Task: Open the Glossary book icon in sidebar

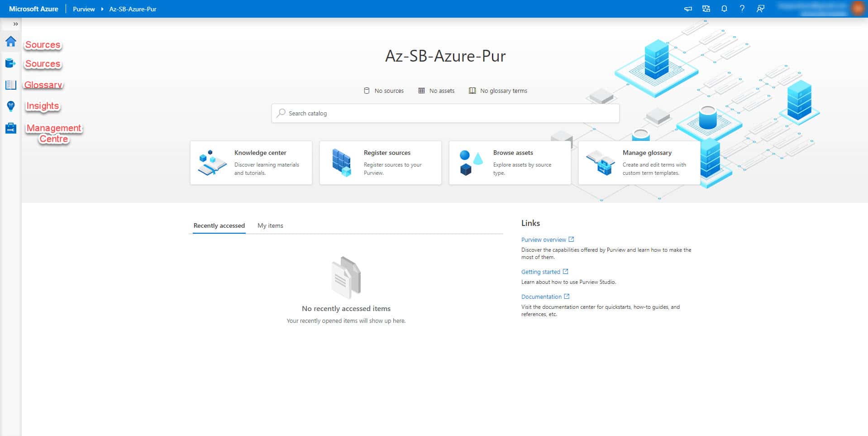Action: (x=11, y=85)
